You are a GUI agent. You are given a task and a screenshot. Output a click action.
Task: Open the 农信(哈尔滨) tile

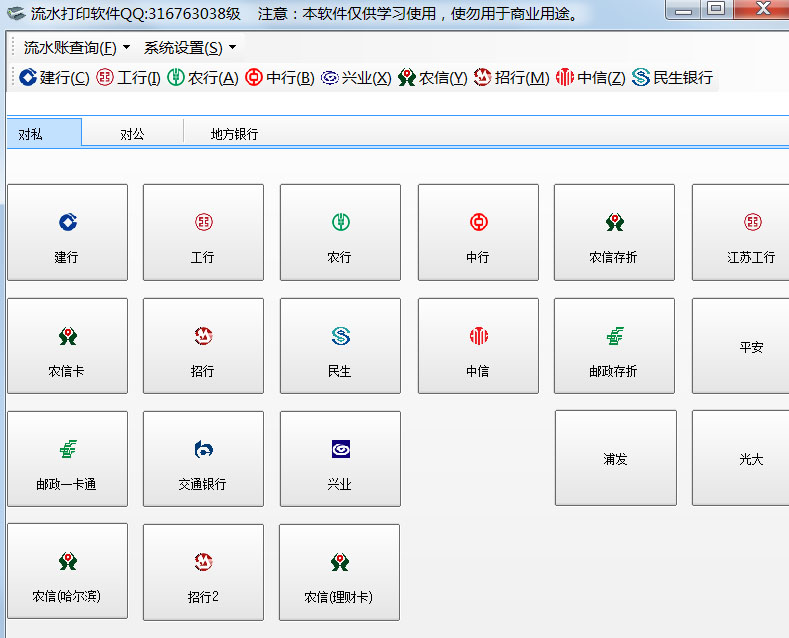pos(67,571)
